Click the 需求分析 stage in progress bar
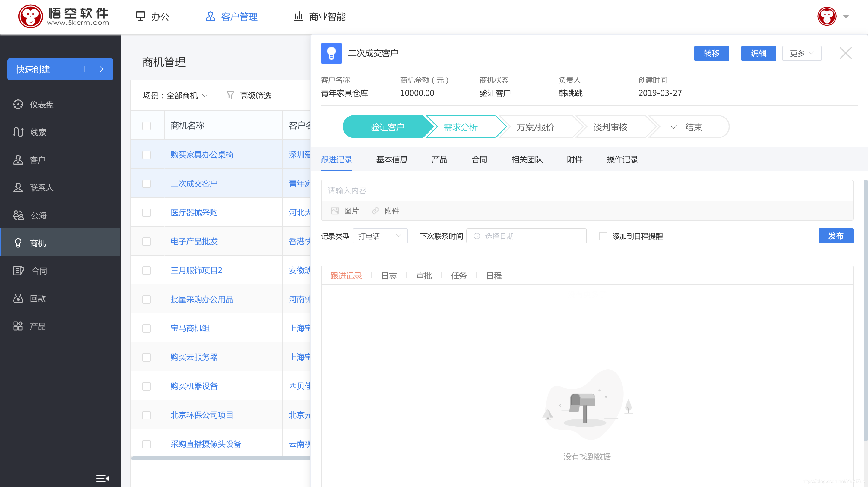 click(460, 127)
